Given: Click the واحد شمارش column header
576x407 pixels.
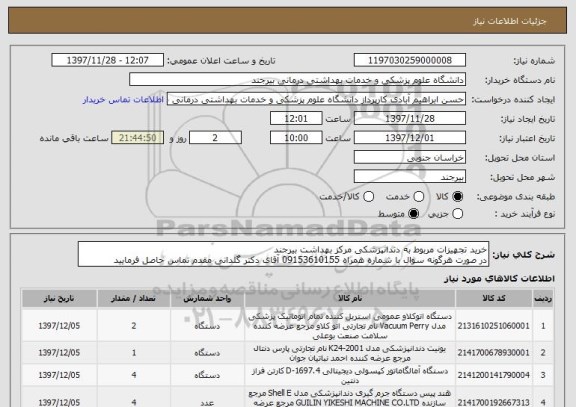Looking at the screenshot, I should (x=207, y=298).
